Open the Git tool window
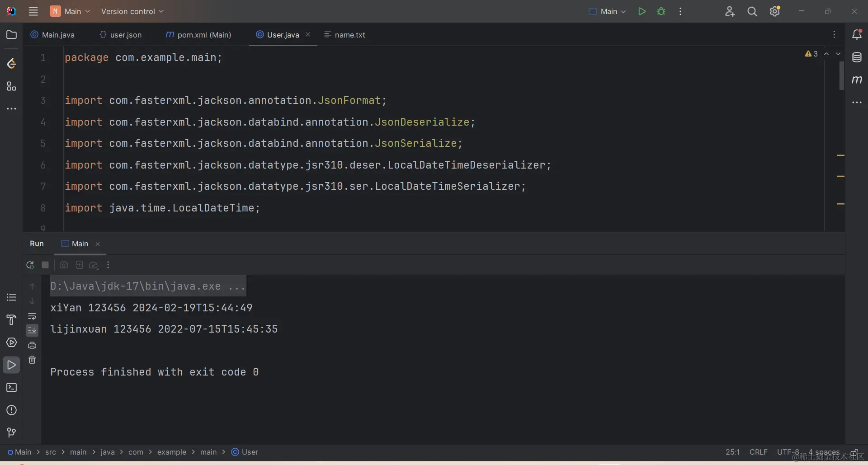This screenshot has height=465, width=868. tap(12, 433)
